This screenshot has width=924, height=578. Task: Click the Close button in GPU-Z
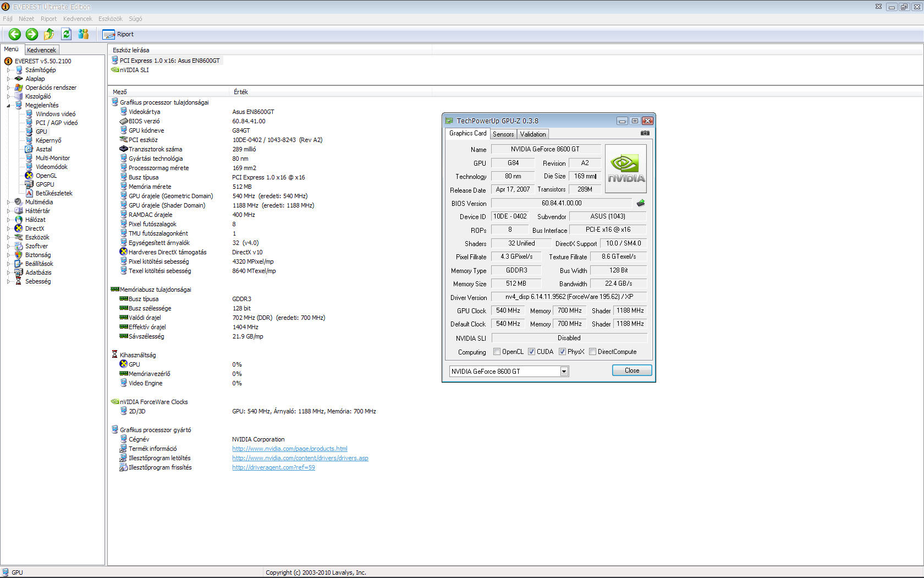click(632, 370)
